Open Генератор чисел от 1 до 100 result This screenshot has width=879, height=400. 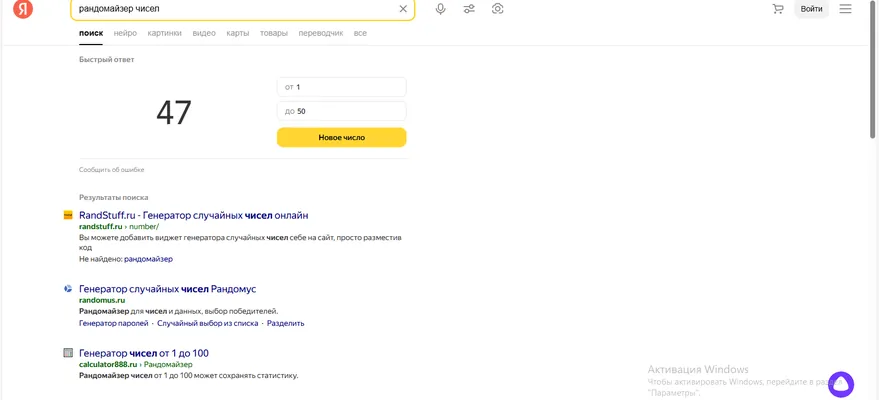144,354
